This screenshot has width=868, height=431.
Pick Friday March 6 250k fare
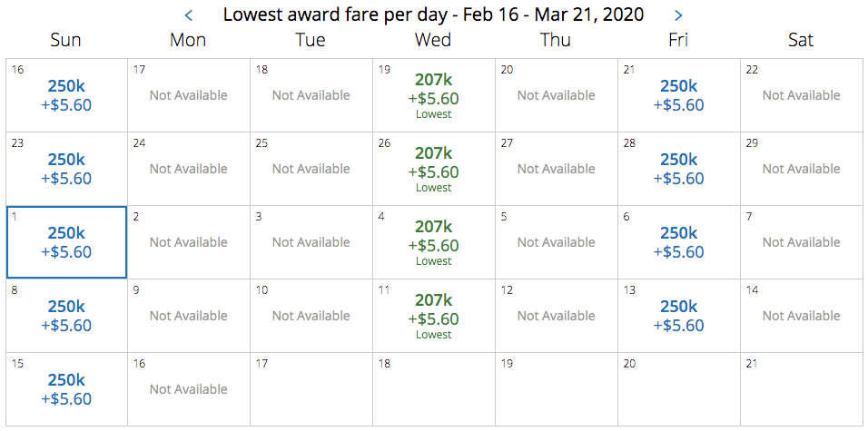678,242
